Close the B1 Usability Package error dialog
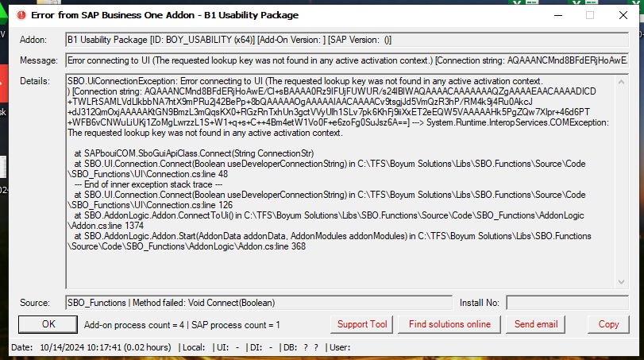 click(623, 15)
